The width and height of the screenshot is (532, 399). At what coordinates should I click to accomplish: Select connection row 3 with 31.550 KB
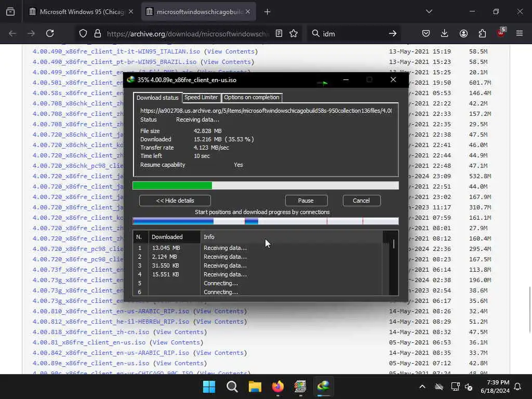(x=258, y=265)
